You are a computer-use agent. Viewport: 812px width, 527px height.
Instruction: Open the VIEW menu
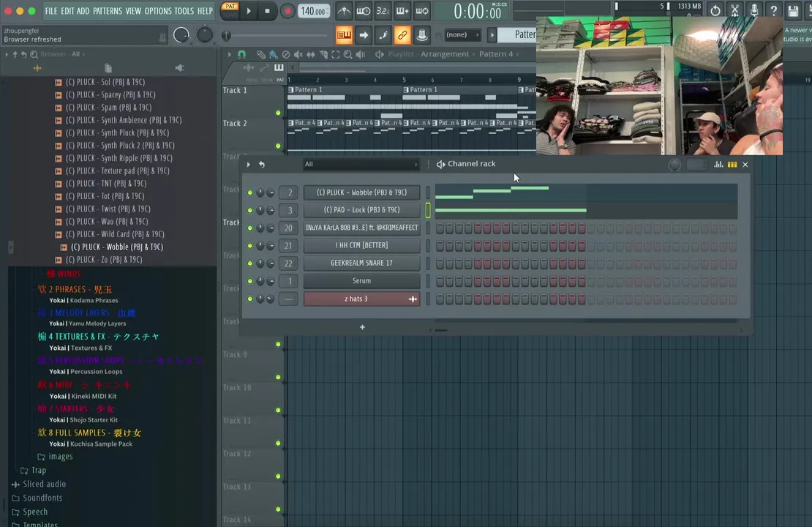pyautogui.click(x=133, y=11)
